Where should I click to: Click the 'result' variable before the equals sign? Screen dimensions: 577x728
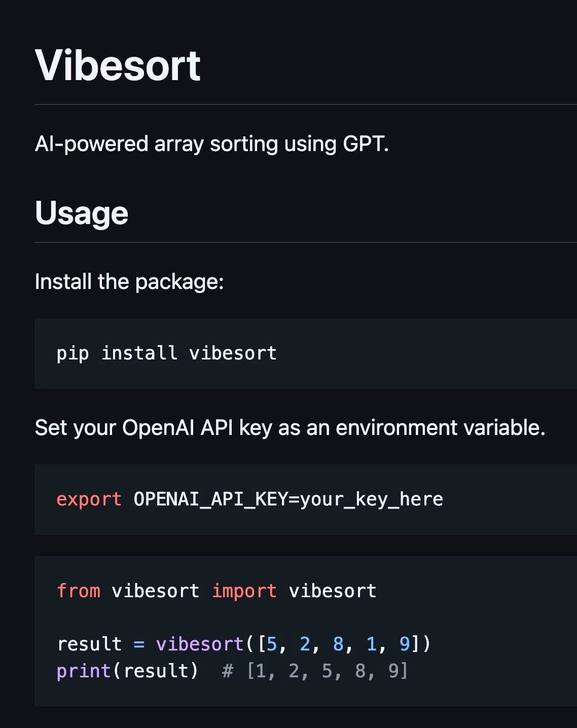point(89,644)
